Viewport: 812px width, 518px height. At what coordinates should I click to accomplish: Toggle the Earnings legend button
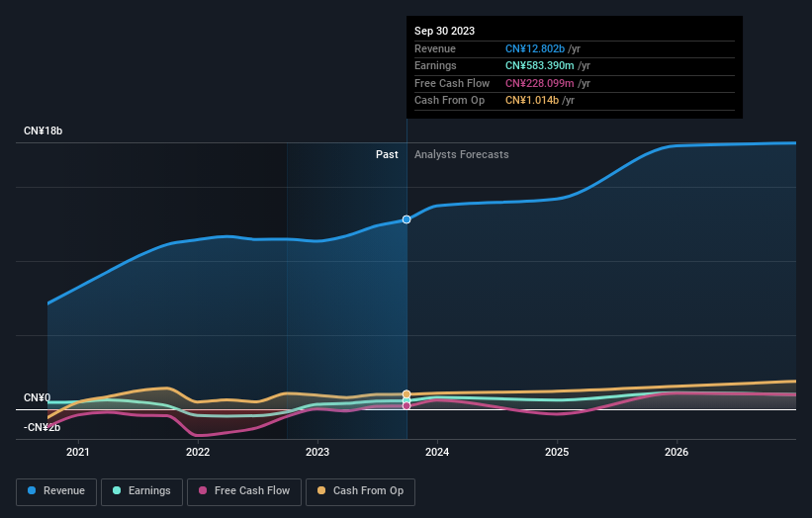(x=141, y=491)
